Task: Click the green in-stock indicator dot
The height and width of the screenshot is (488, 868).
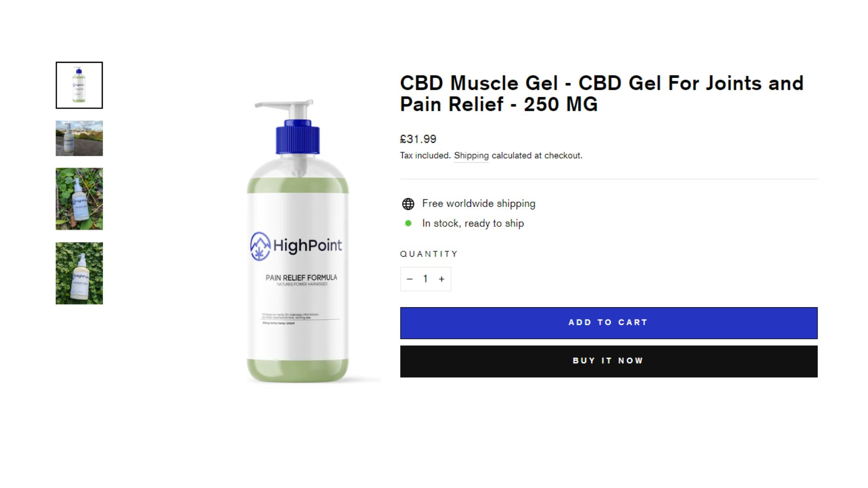Action: click(x=408, y=223)
